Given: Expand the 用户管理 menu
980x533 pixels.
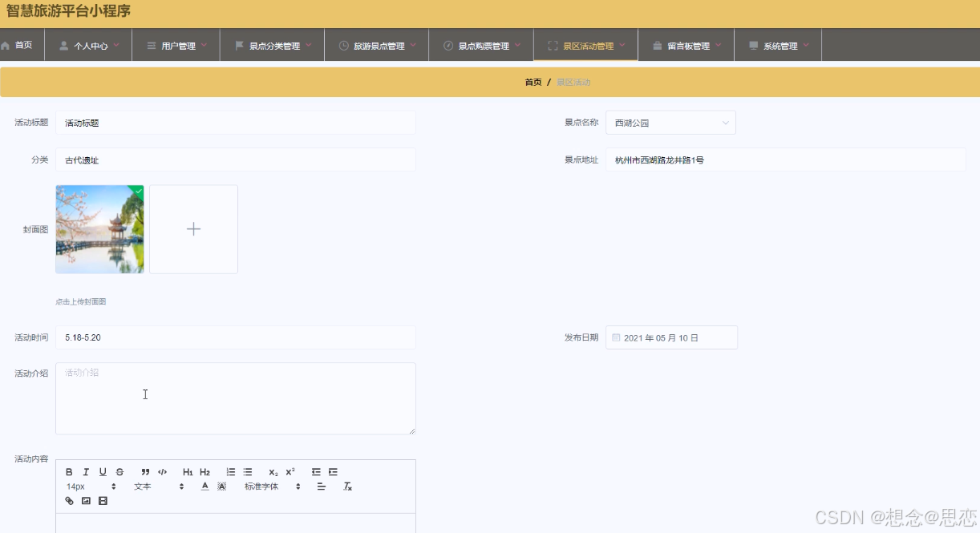Looking at the screenshot, I should (x=176, y=46).
